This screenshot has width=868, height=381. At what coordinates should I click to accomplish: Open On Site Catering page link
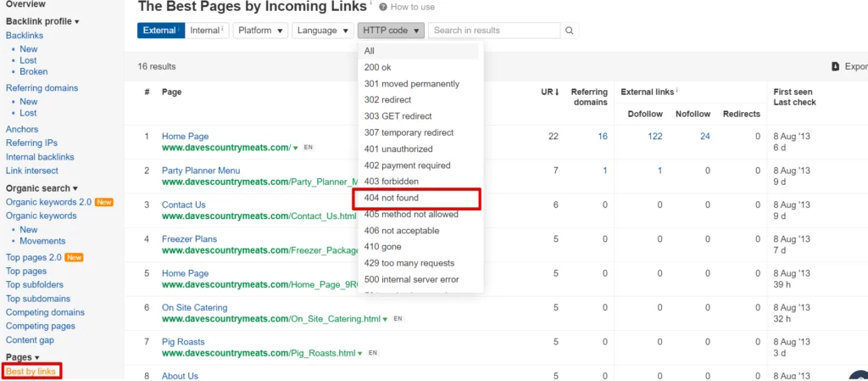point(194,308)
